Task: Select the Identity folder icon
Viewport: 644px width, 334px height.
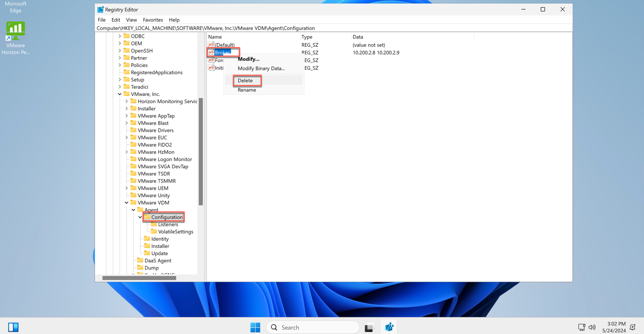Action: click(x=147, y=239)
